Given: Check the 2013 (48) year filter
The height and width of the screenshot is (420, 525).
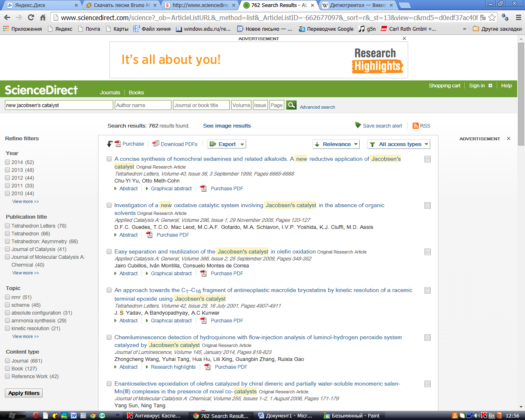Looking at the screenshot, I should click(x=7, y=170).
